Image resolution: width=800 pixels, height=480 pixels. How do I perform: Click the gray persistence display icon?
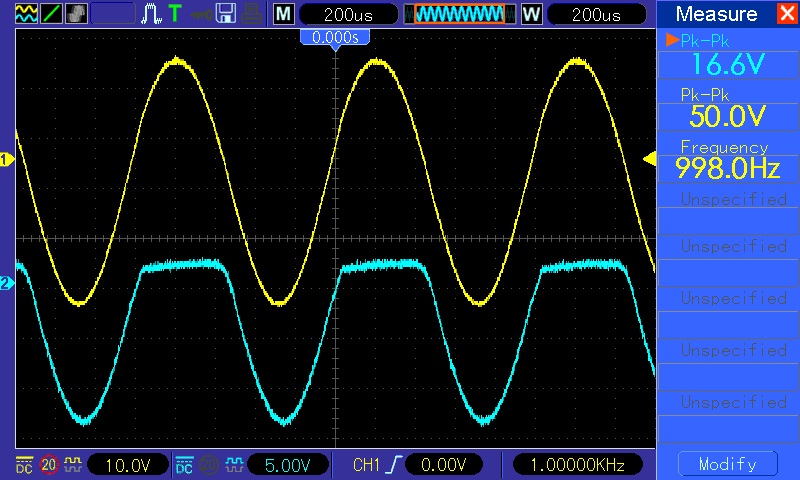[76, 14]
